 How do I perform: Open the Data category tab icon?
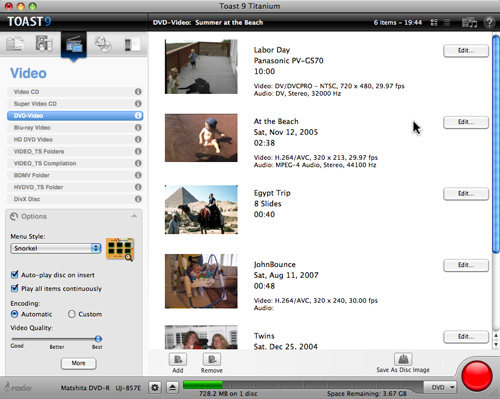(15, 44)
